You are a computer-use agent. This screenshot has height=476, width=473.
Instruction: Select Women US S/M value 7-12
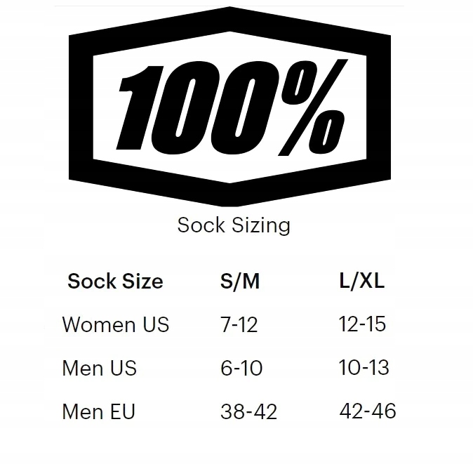pyautogui.click(x=239, y=325)
